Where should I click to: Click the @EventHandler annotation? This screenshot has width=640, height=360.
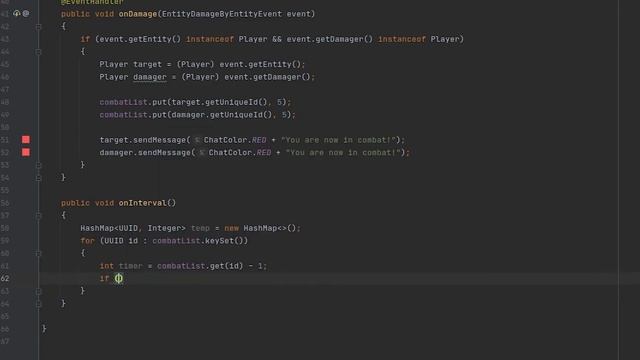[92, 2]
